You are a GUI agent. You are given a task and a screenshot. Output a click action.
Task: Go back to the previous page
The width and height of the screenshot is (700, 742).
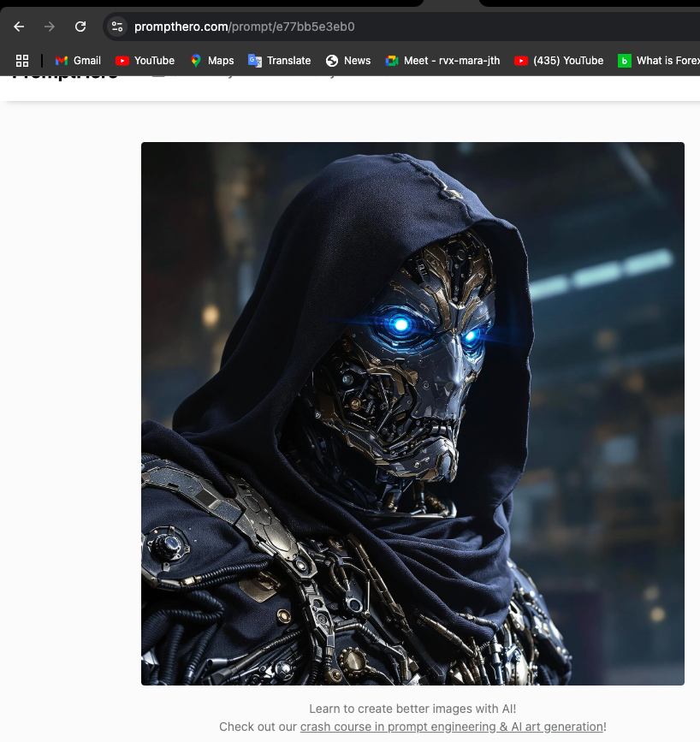tap(19, 27)
